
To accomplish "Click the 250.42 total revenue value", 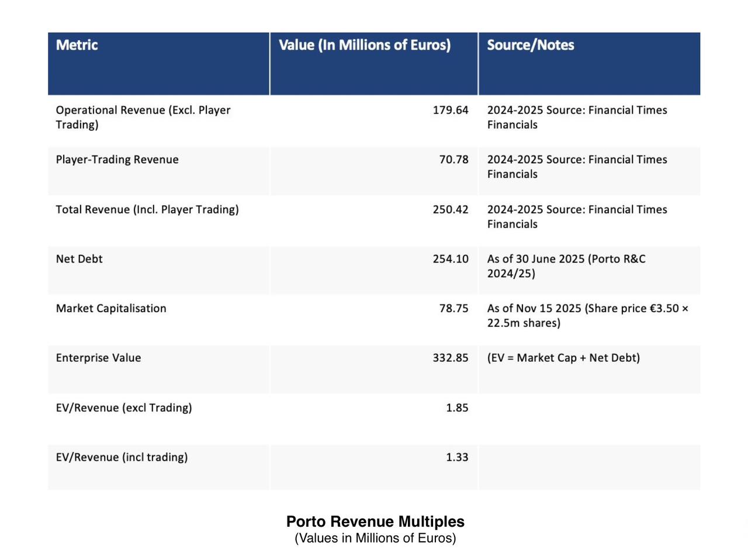I will click(450, 209).
